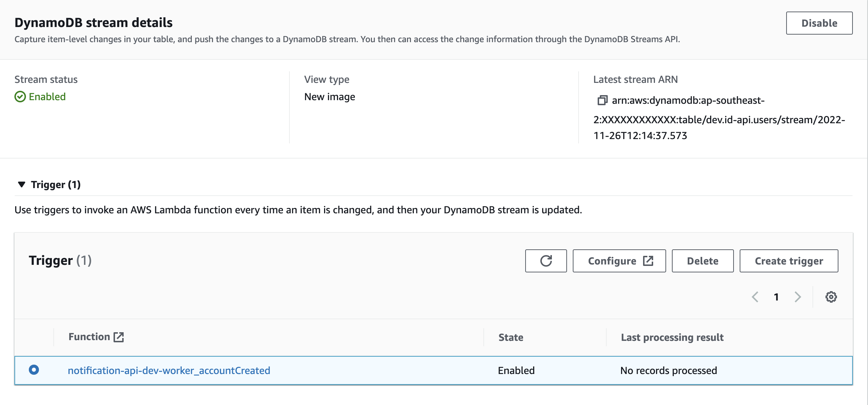The height and width of the screenshot is (405, 868).
Task: Click the refresh triggers icon button
Action: click(x=546, y=261)
